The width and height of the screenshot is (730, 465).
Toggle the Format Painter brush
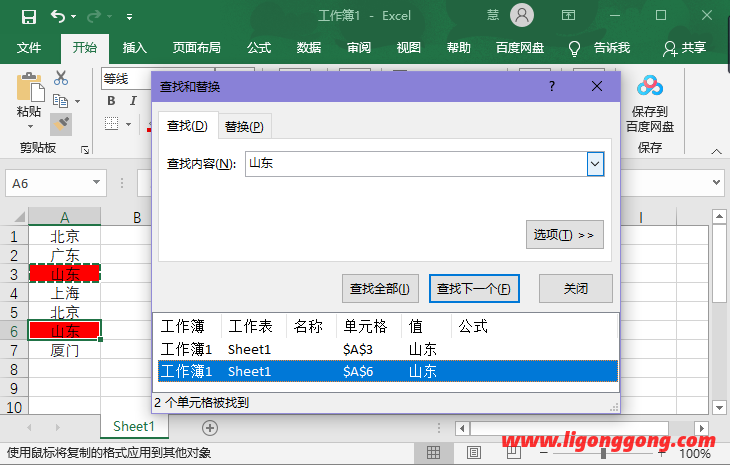(x=61, y=124)
